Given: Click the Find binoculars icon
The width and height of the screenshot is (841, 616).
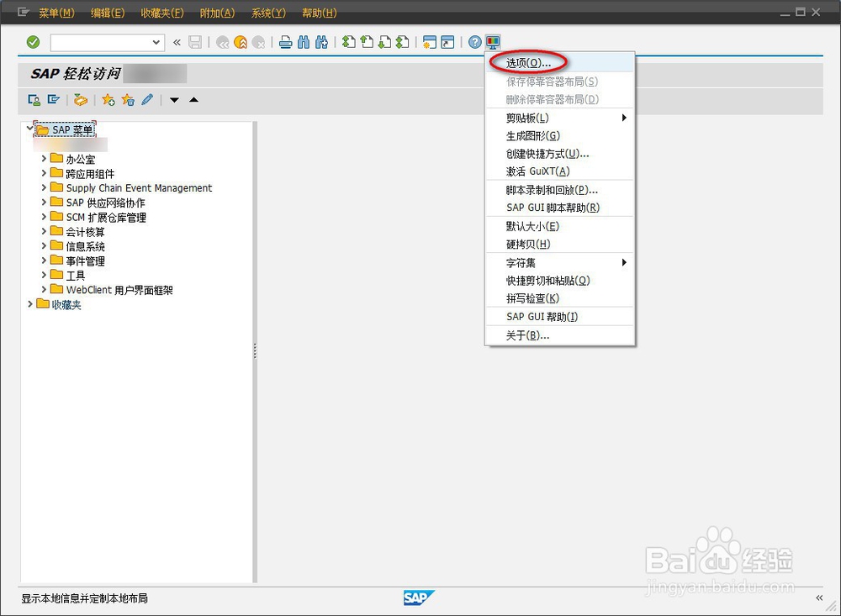Looking at the screenshot, I should [304, 42].
